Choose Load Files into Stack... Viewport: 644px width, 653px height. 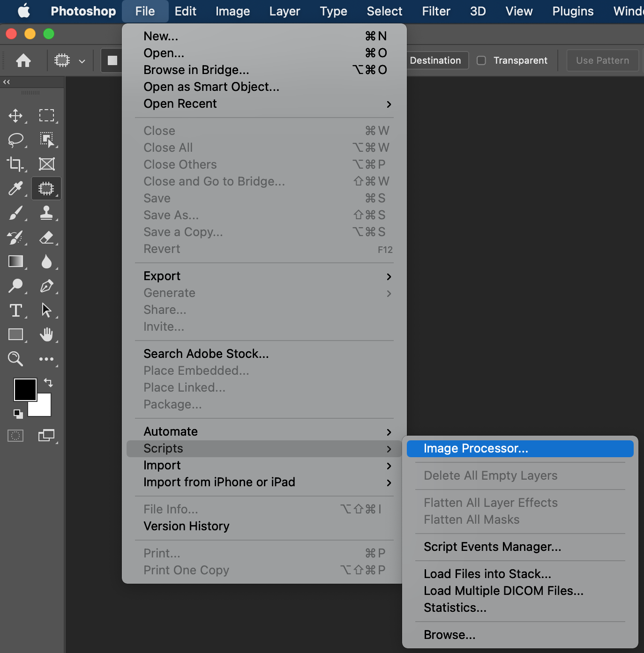point(520,574)
